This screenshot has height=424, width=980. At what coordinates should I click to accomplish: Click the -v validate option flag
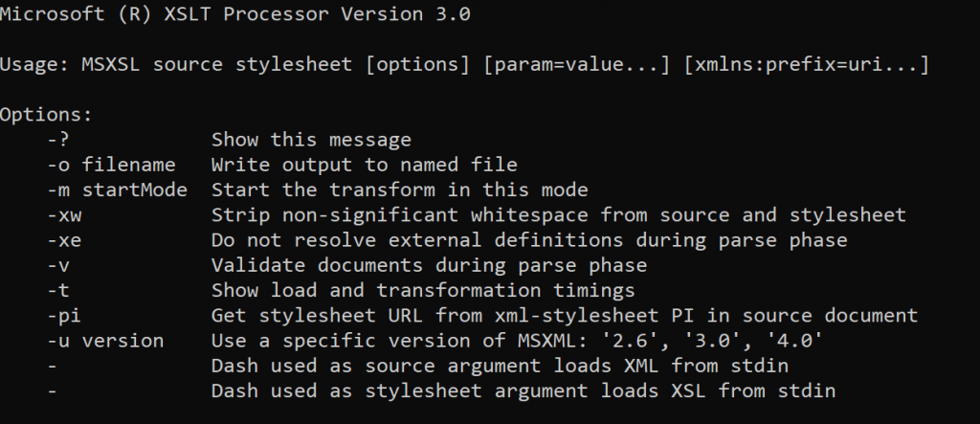coord(56,265)
